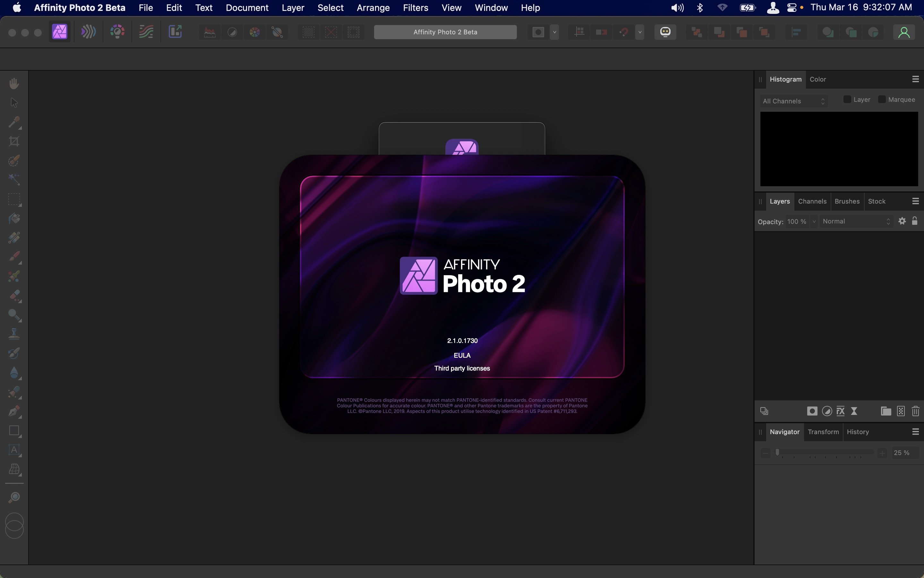
Task: Select the Crop tool
Action: coord(14,141)
